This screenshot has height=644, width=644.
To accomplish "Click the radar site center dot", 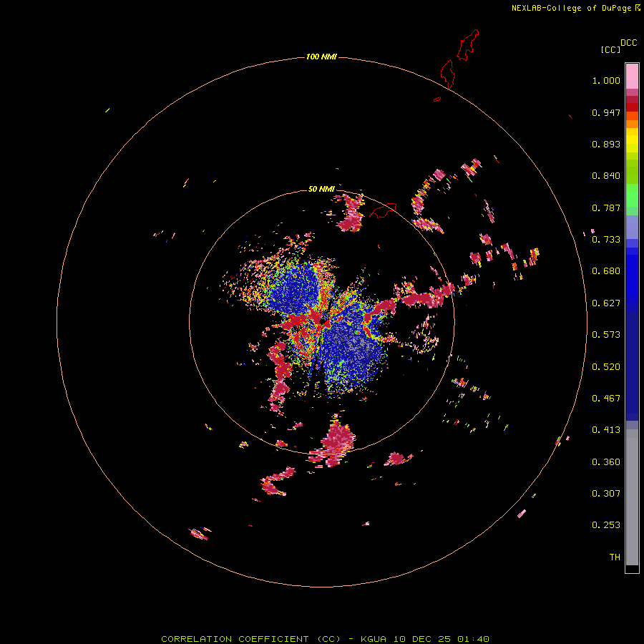I will pos(323,321).
